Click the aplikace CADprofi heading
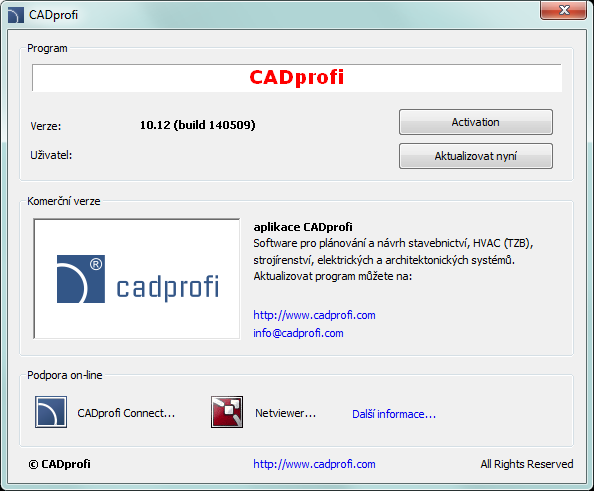Screen dimensions: 594x491 click(303, 227)
